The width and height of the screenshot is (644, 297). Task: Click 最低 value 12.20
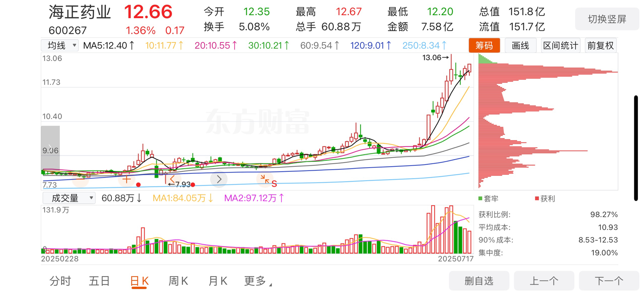(440, 12)
